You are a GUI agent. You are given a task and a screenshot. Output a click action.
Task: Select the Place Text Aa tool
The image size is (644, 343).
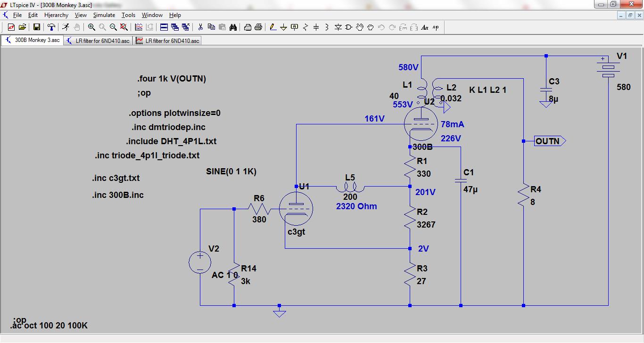coord(425,27)
